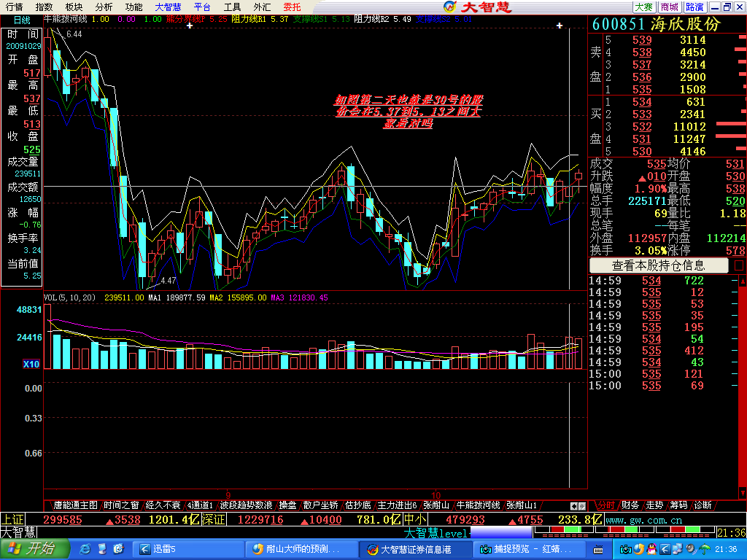Click the 600851 海欣股份 stock title
The image size is (747, 560).
[x=657, y=24]
